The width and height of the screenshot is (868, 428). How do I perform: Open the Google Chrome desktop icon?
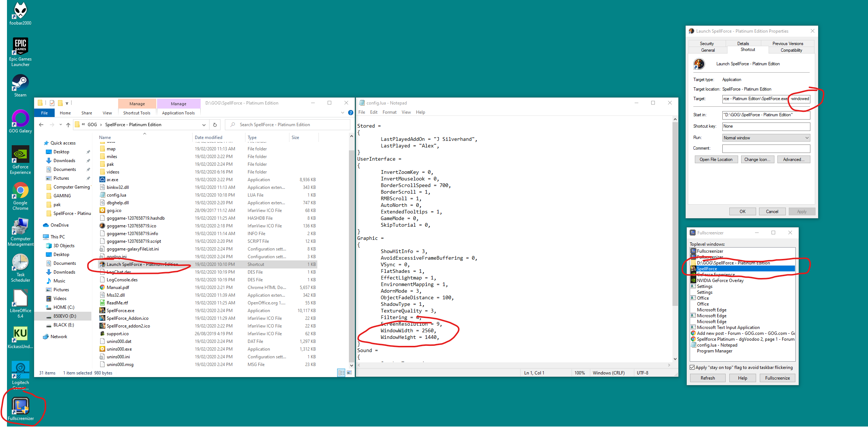pos(20,195)
